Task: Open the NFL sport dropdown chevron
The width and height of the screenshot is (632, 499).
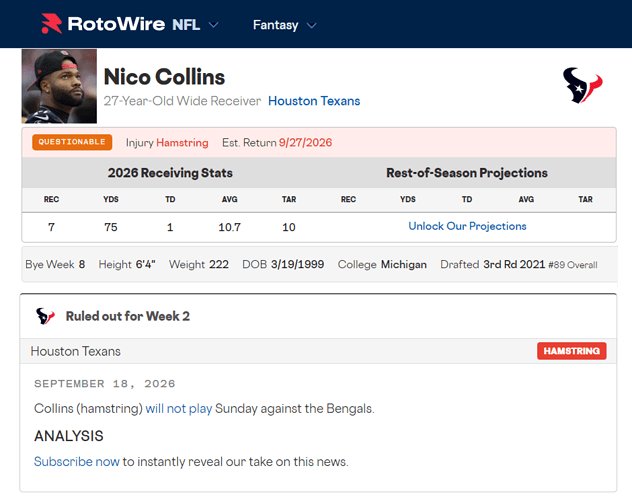Action: pos(213,25)
